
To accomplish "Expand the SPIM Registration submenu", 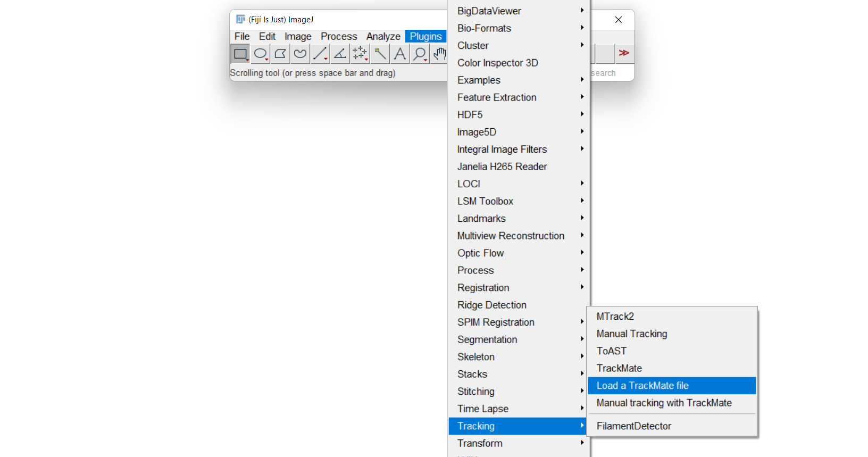I will point(519,322).
